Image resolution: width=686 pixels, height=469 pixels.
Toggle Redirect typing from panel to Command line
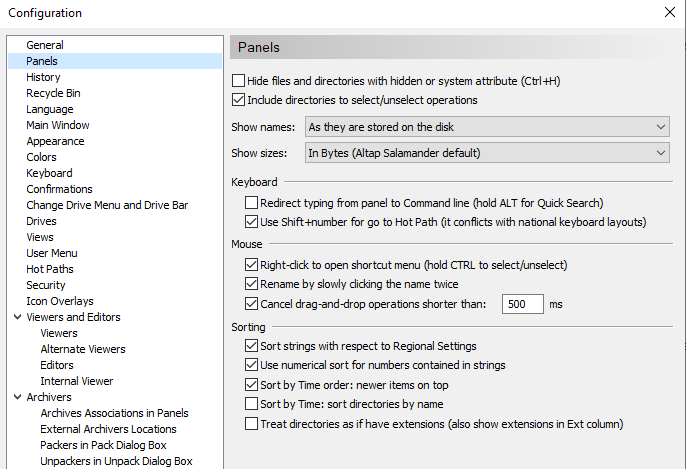click(x=252, y=203)
